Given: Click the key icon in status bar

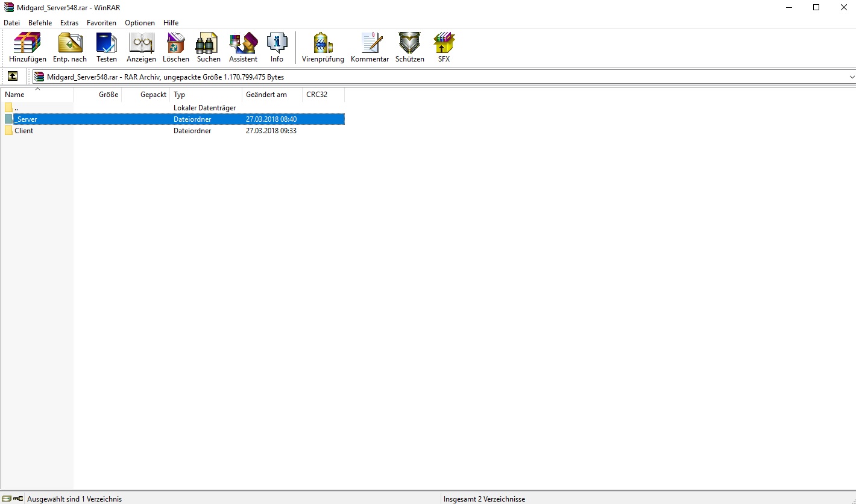Looking at the screenshot, I should click(18, 499).
